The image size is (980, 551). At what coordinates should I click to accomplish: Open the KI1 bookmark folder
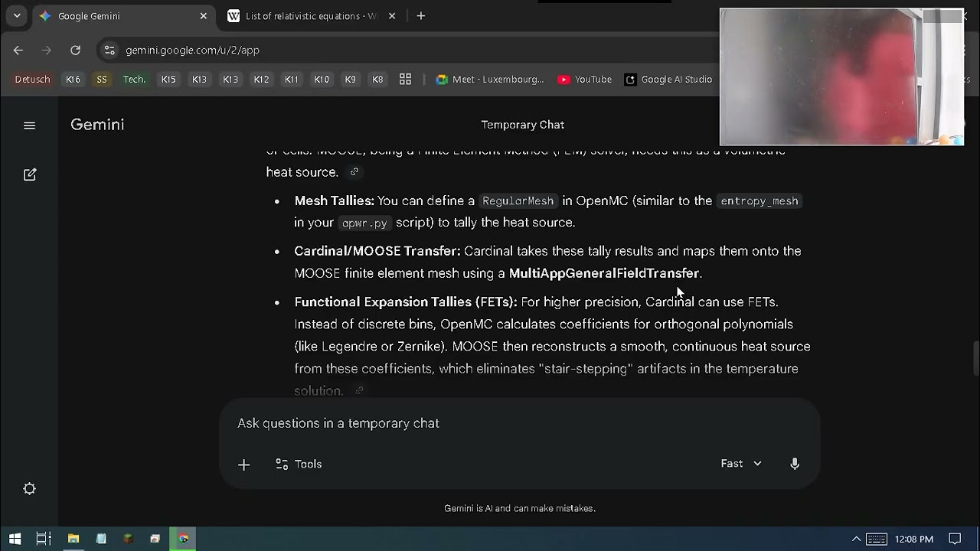coord(291,79)
